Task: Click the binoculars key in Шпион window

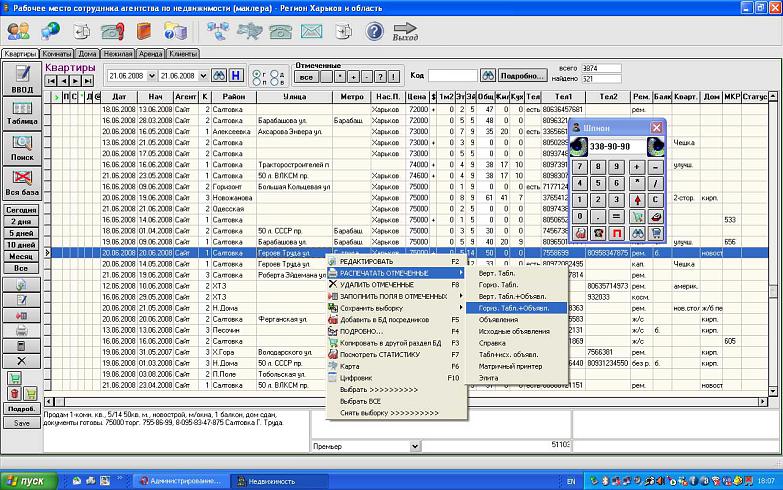Action: 637,234
